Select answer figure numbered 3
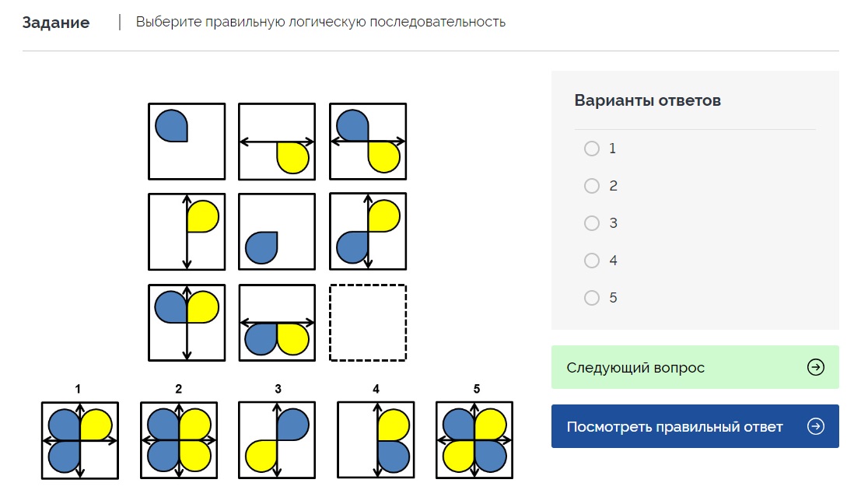Screen dimensions: 861x504 [x=277, y=440]
